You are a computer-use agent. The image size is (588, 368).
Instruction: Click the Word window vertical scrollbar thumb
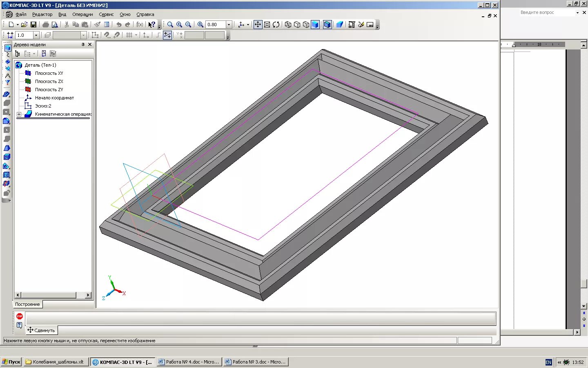[x=584, y=283]
